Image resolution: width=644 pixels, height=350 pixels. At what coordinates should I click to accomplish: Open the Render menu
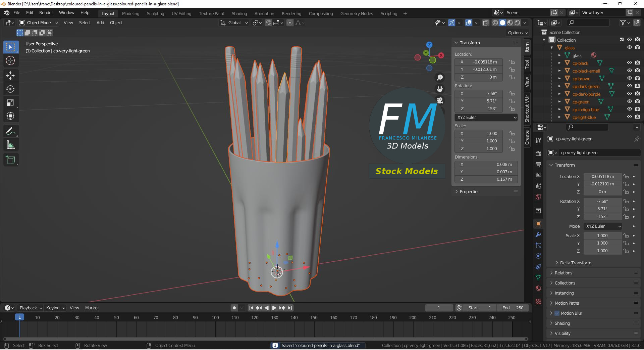(46, 12)
